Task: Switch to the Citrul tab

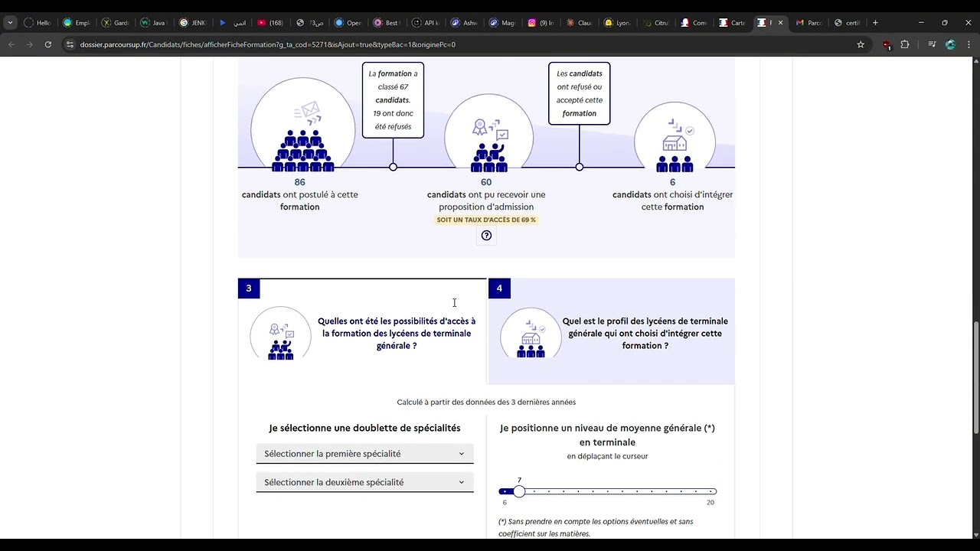Action: [x=656, y=23]
